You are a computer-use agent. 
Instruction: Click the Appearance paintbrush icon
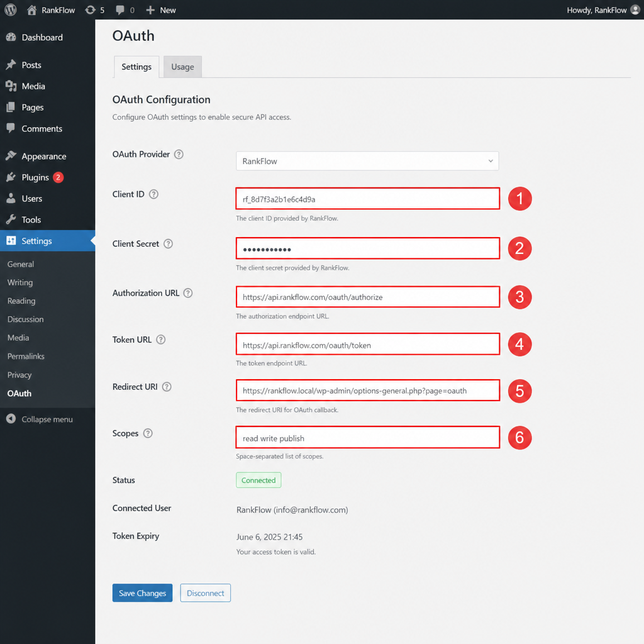pyautogui.click(x=11, y=156)
